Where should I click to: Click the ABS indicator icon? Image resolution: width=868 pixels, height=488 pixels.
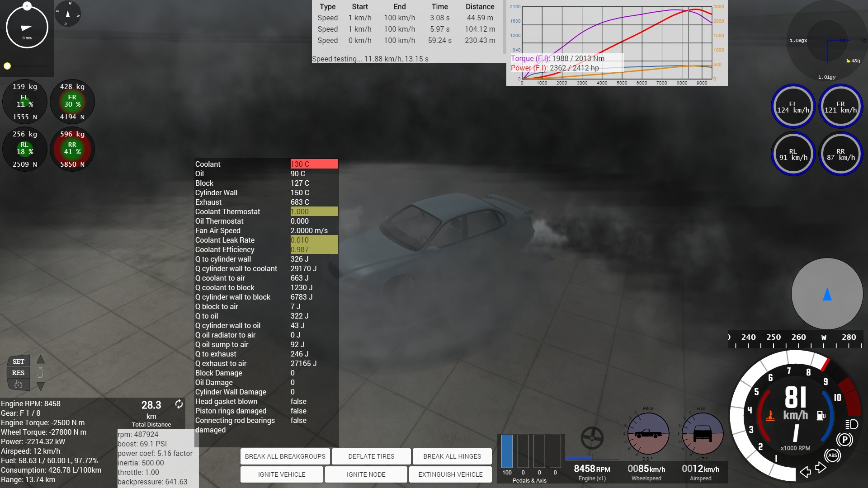pos(833,455)
